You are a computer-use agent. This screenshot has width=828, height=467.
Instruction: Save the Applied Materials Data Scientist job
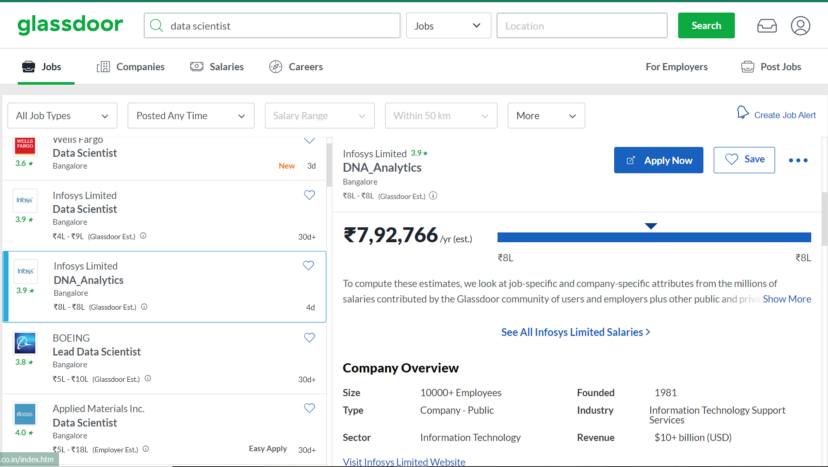pos(309,408)
